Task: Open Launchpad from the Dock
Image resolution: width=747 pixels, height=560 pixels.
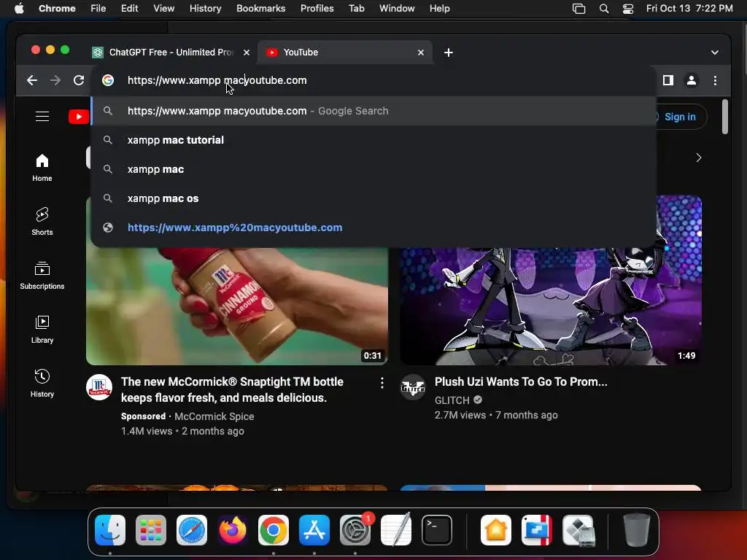Action: click(150, 530)
